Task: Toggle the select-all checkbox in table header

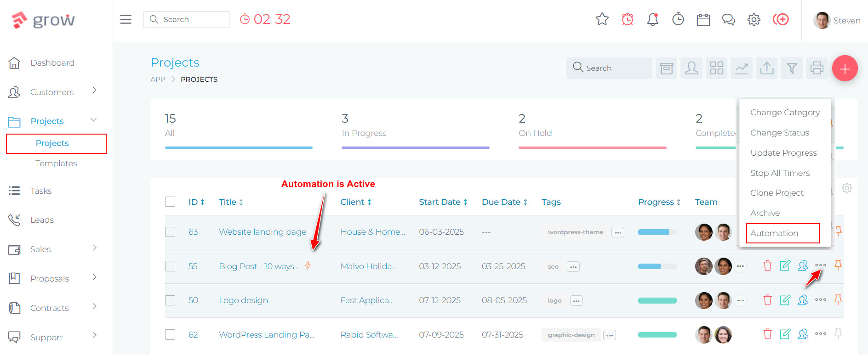Action: [x=170, y=202]
